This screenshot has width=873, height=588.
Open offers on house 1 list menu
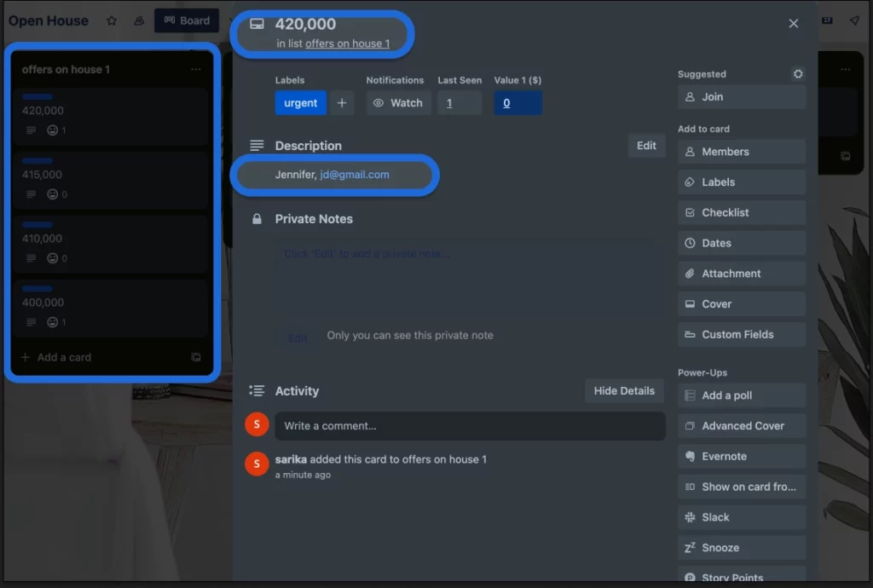[x=196, y=70]
